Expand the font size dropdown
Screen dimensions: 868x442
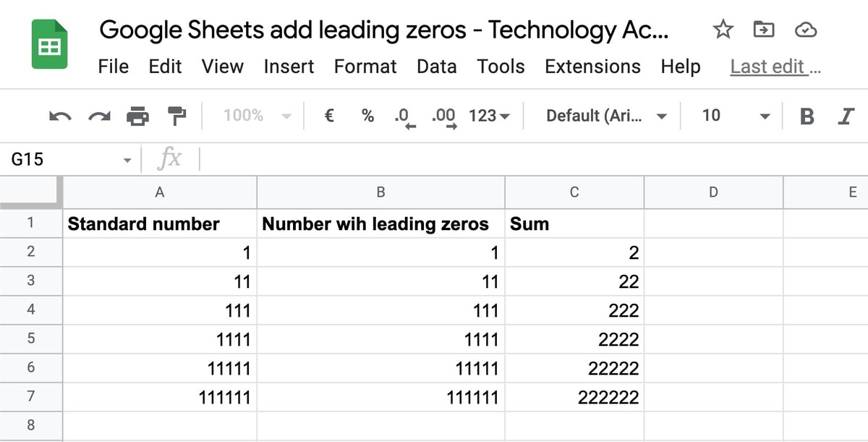[766, 115]
